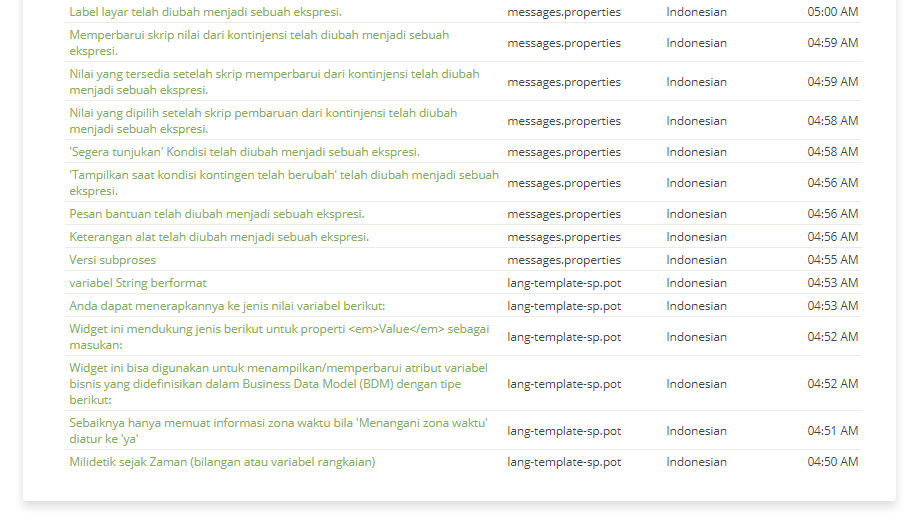
Task: Select the 04:50 AM timestamp
Action: (833, 462)
